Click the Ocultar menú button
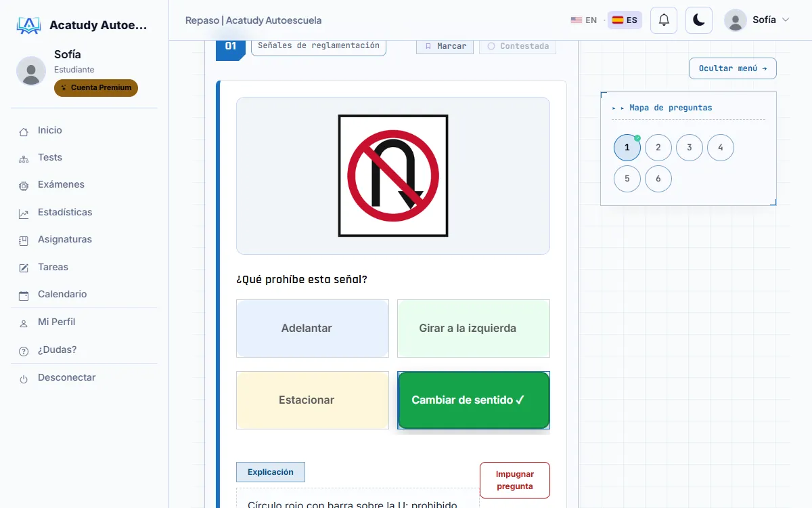812x508 pixels. (733, 68)
